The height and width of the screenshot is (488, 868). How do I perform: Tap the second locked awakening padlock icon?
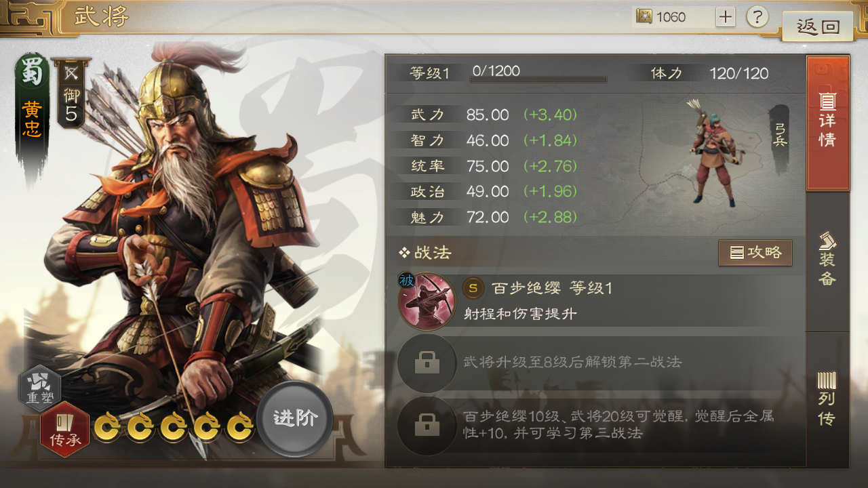(x=427, y=425)
